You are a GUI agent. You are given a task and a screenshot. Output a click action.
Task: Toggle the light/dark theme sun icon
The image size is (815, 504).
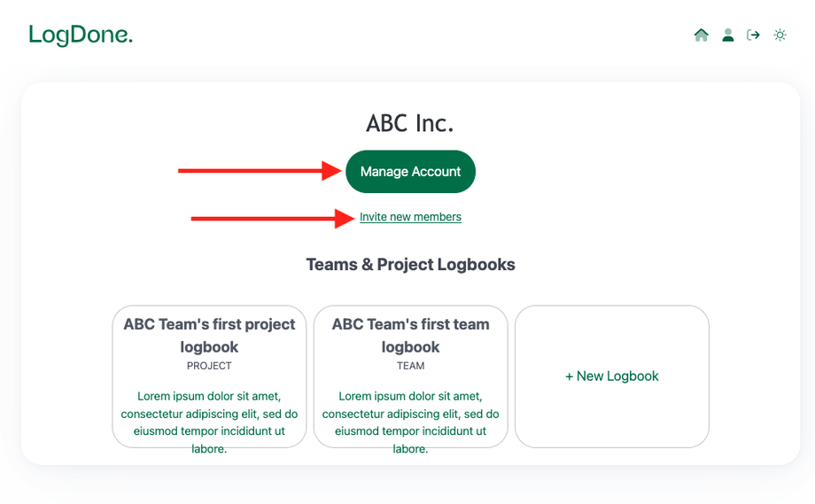coord(780,35)
